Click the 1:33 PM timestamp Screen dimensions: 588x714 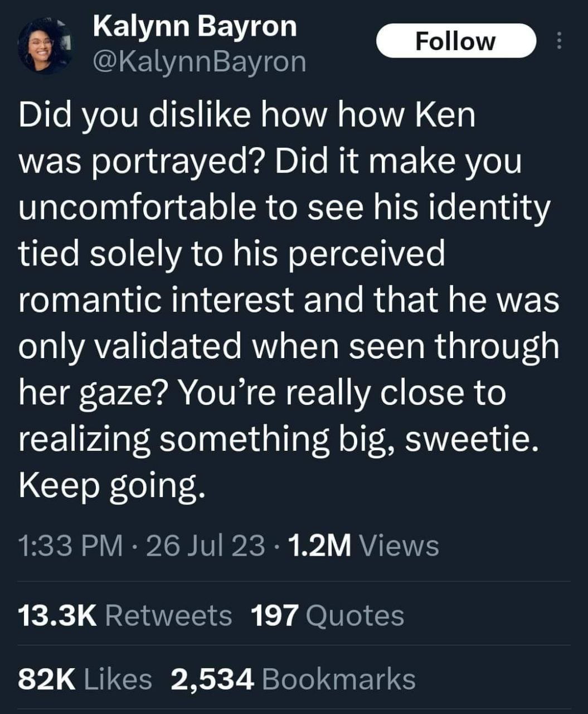click(x=70, y=545)
